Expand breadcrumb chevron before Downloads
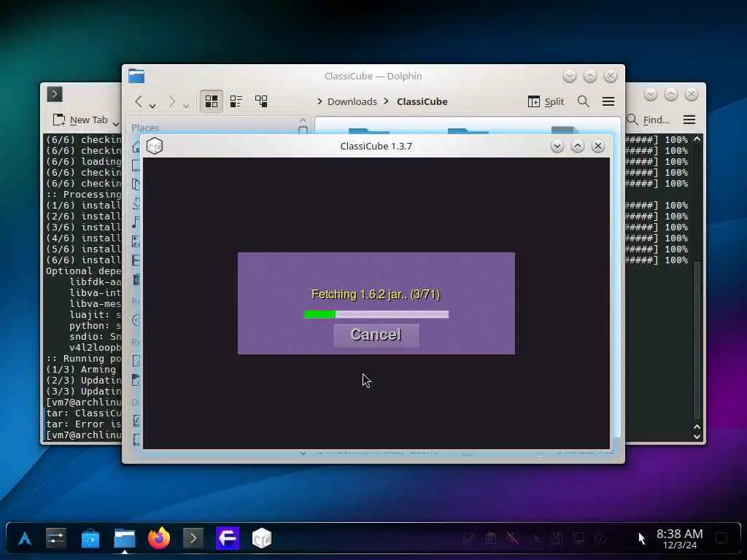Screen dimensions: 747x560 pyautogui.click(x=320, y=101)
